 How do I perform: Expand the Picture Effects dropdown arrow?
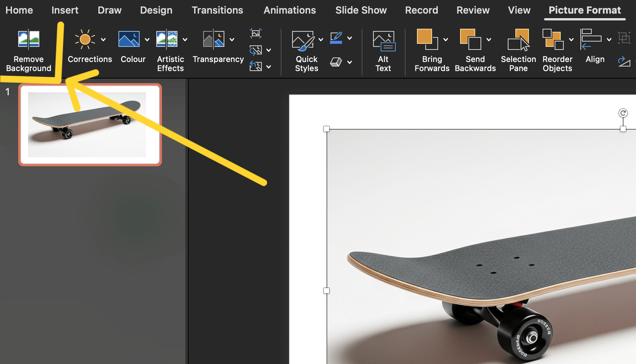[350, 62]
